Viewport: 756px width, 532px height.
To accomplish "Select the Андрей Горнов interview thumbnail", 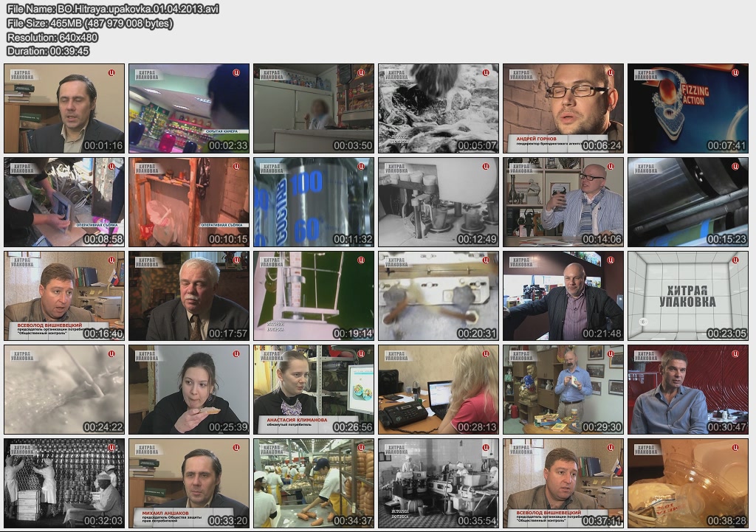I will (x=563, y=108).
